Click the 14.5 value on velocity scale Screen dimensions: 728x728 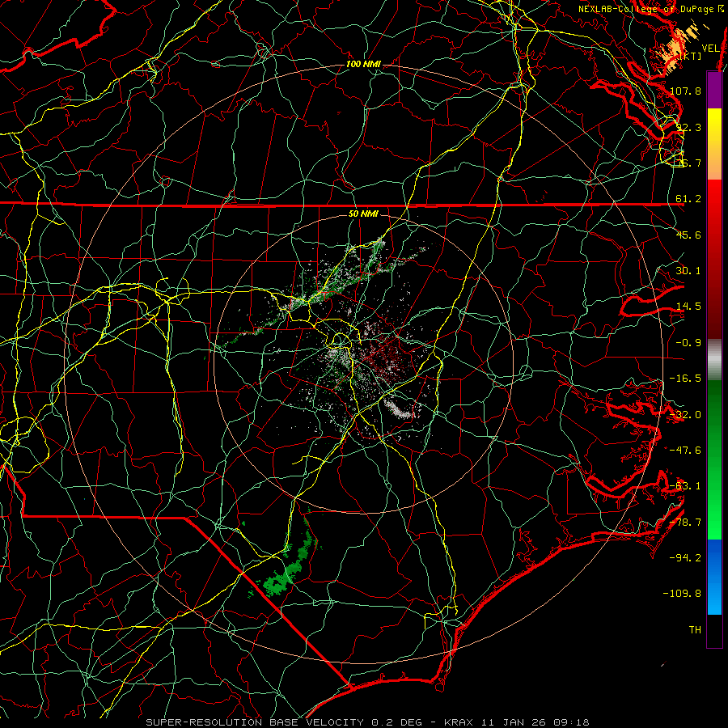pyautogui.click(x=688, y=307)
